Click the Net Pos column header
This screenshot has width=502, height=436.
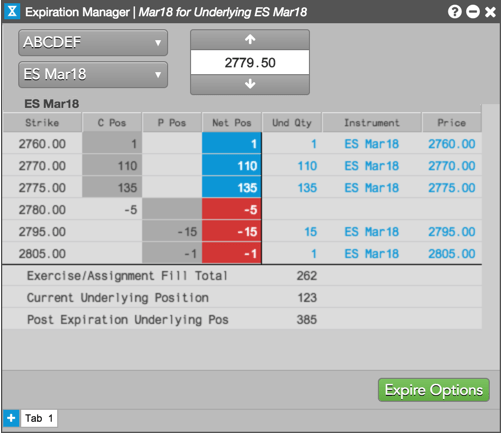tap(232, 123)
